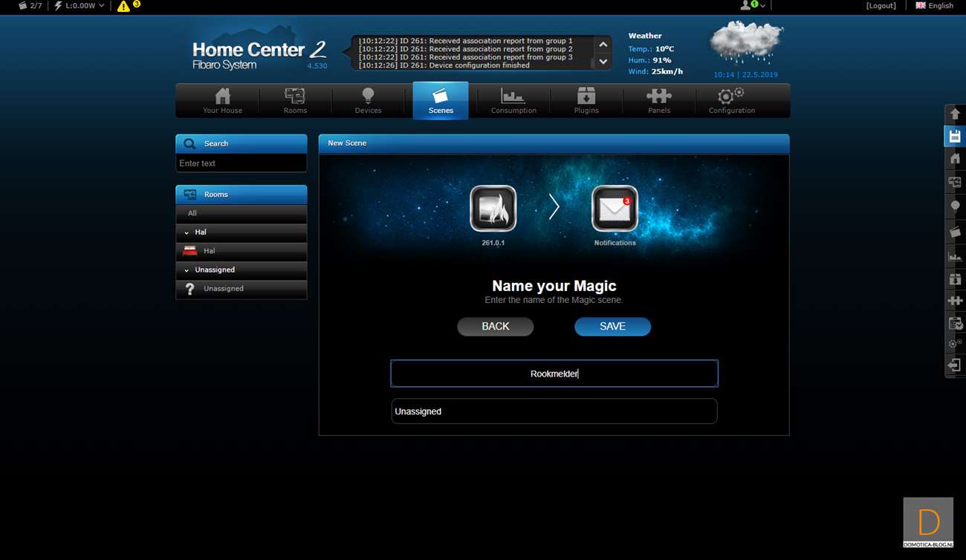
Task: Click the configuration gears side icon
Action: [x=956, y=344]
